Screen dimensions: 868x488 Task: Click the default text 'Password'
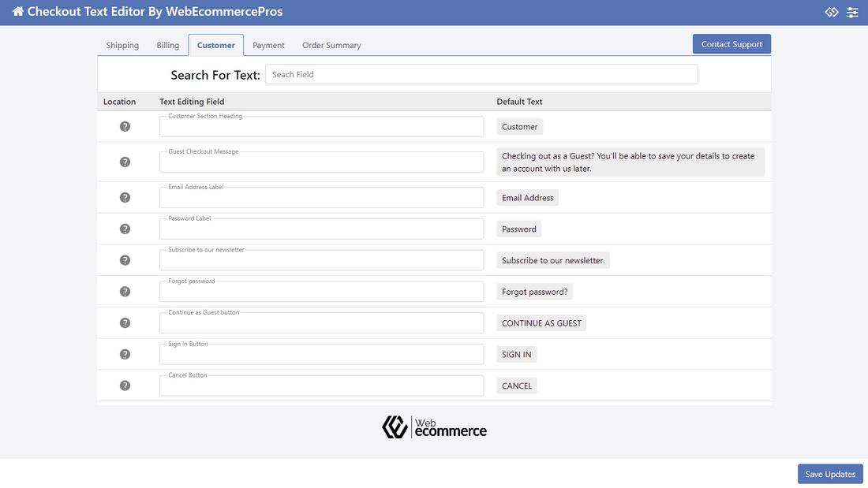coord(518,229)
